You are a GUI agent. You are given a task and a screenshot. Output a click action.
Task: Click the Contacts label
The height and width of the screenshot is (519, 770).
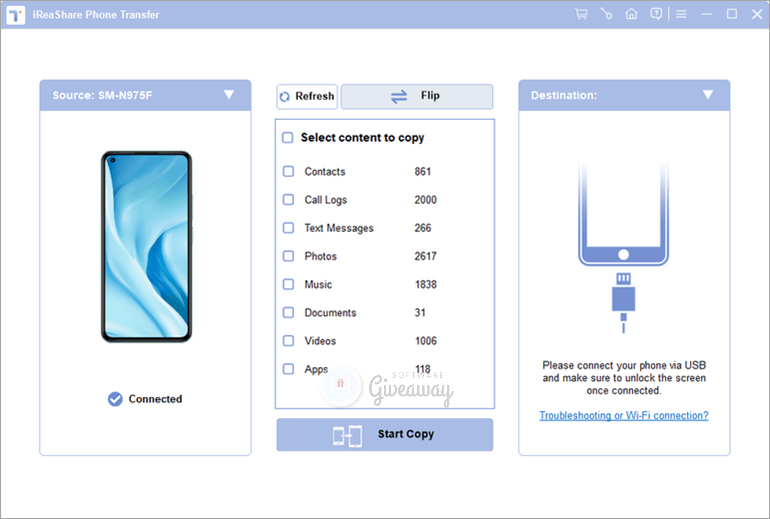pyautogui.click(x=325, y=171)
